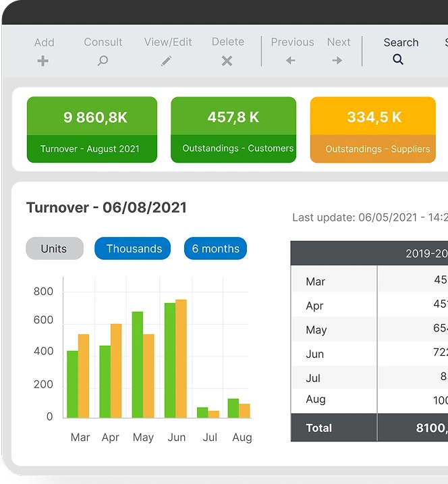Open the Outstandings - Suppliers card
Viewport: 448px width, 484px height.
pyautogui.click(x=373, y=130)
